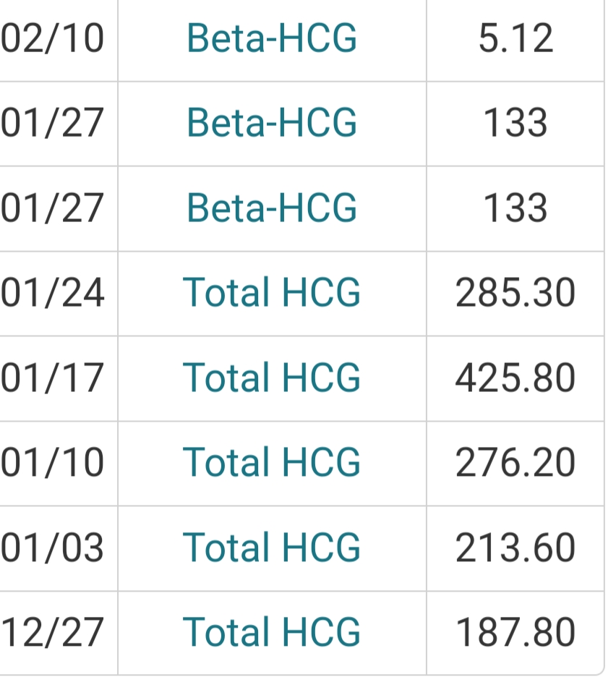616x690 pixels.
Task: Open the Beta-HCG result dated 02/10
Action: point(272,38)
